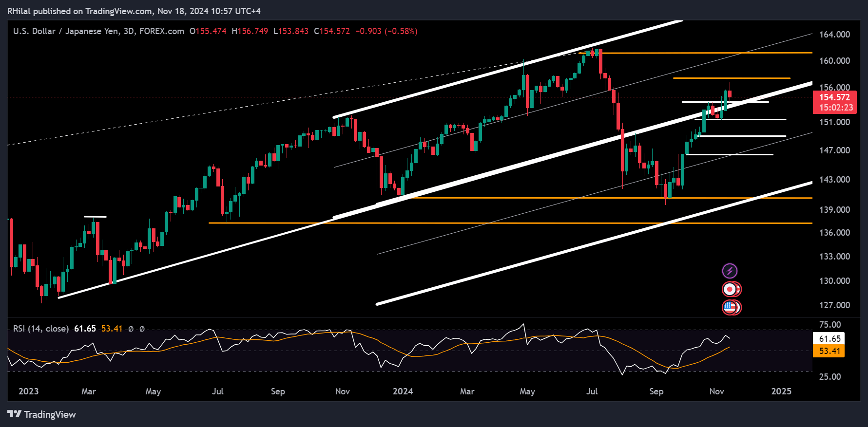Click the 127.000 price axis label

pos(834,305)
